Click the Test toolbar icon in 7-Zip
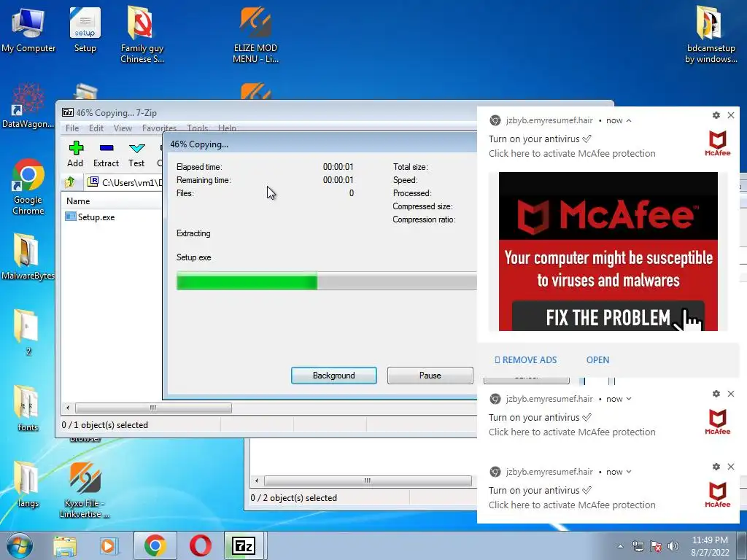The image size is (747, 560). [x=136, y=154]
